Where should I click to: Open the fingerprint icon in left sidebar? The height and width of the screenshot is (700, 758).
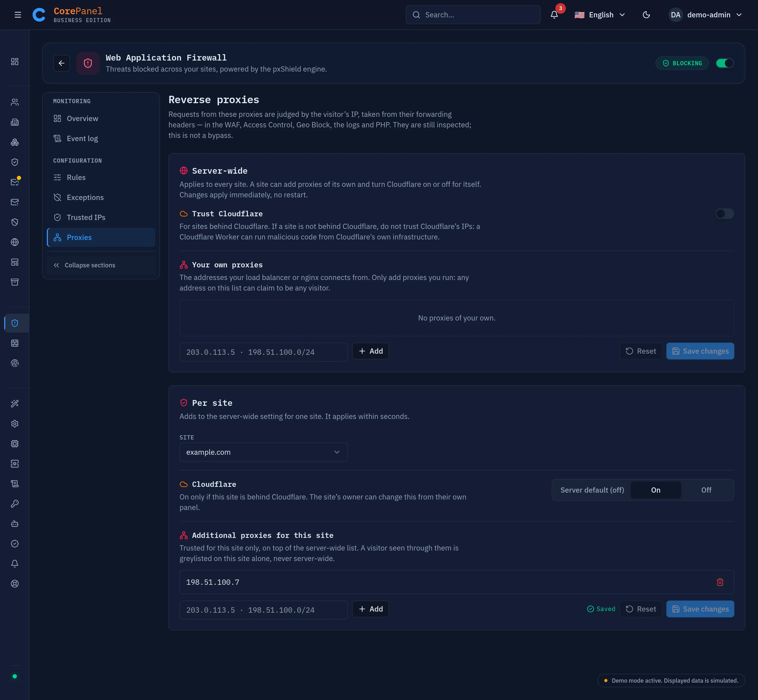(x=15, y=363)
